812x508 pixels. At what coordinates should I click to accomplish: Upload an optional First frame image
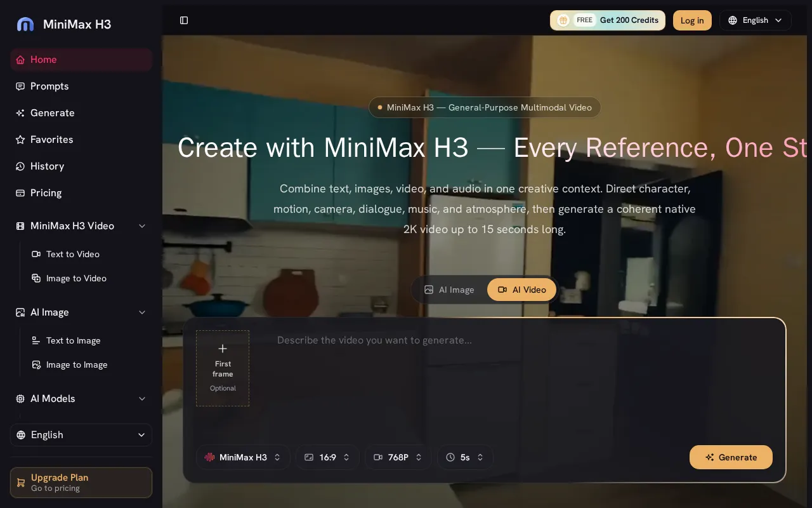coord(223,368)
